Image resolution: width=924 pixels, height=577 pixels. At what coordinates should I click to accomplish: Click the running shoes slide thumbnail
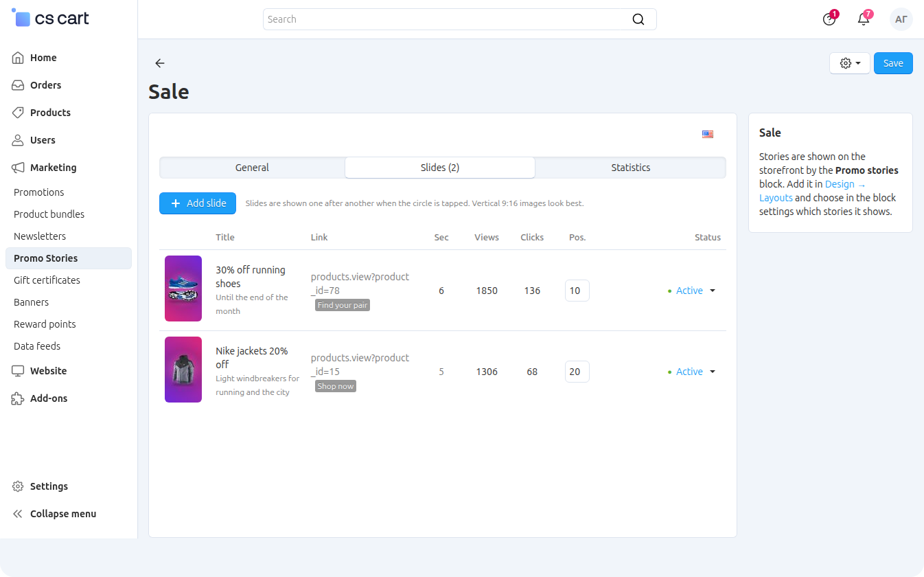(183, 288)
